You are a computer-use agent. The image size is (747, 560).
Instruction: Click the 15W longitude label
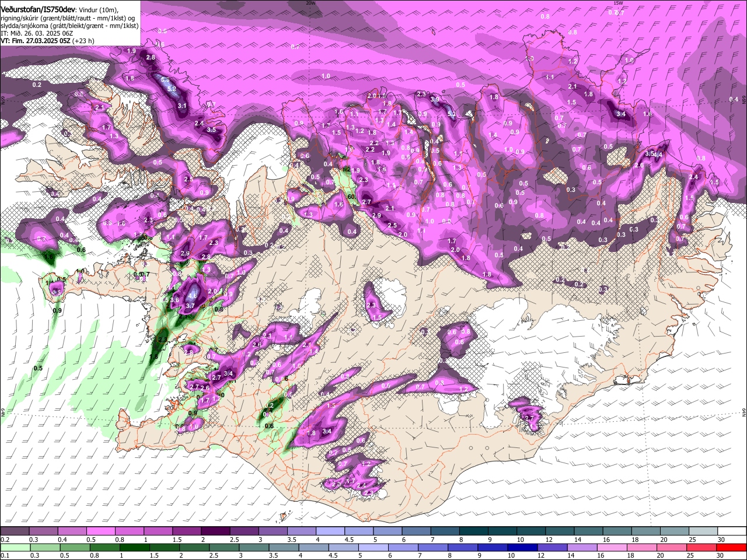coord(619,3)
